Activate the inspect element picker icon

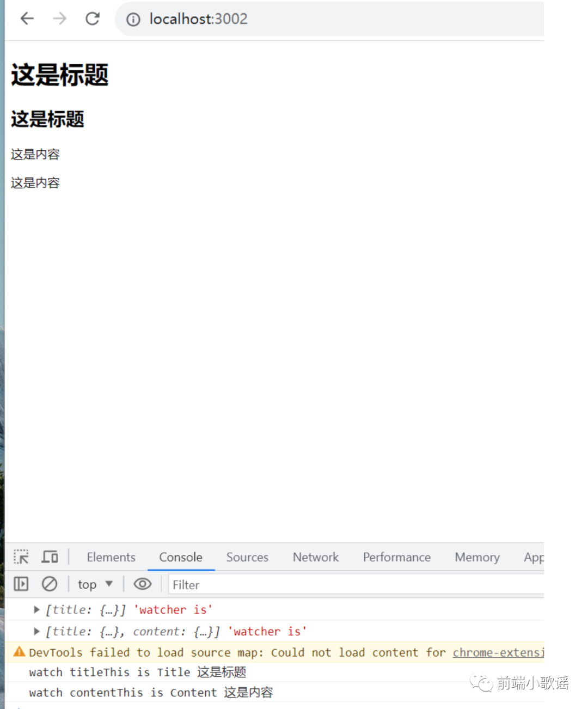coord(21,557)
